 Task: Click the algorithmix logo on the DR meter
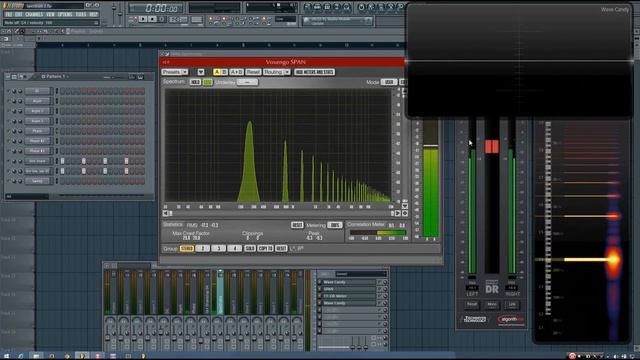pyautogui.click(x=510, y=319)
